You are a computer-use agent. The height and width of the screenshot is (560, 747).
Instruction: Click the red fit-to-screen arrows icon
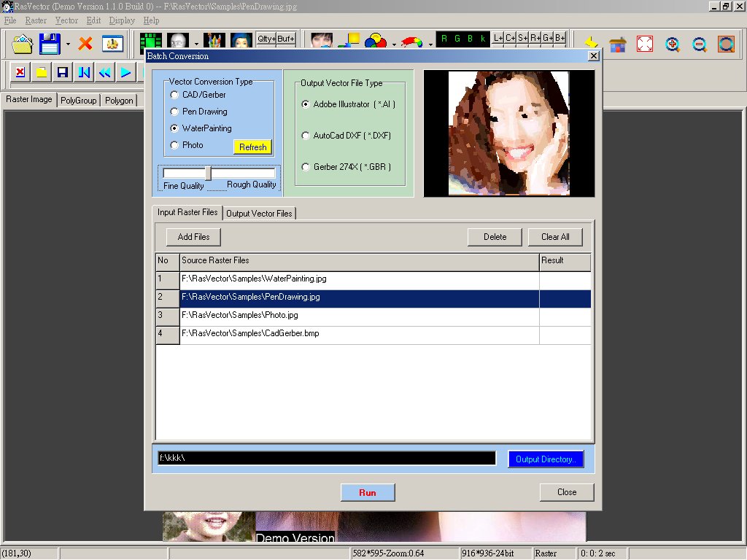[645, 44]
